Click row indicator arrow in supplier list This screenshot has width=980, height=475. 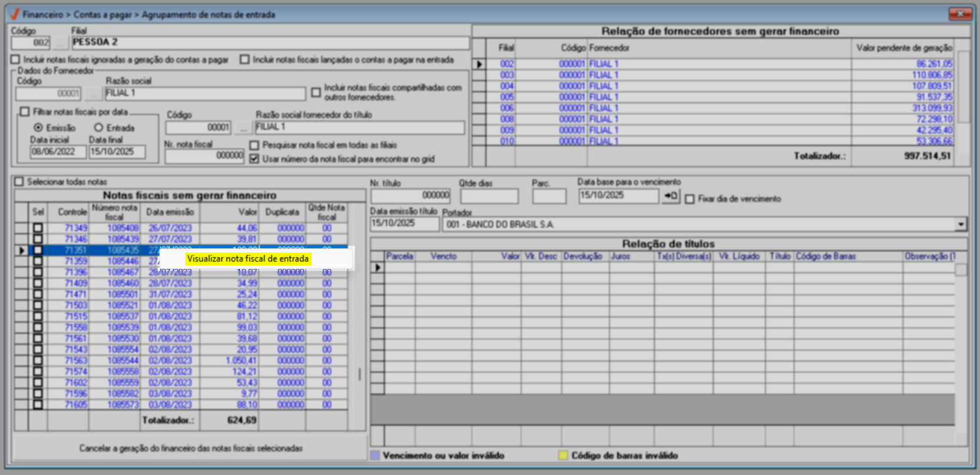(x=479, y=64)
